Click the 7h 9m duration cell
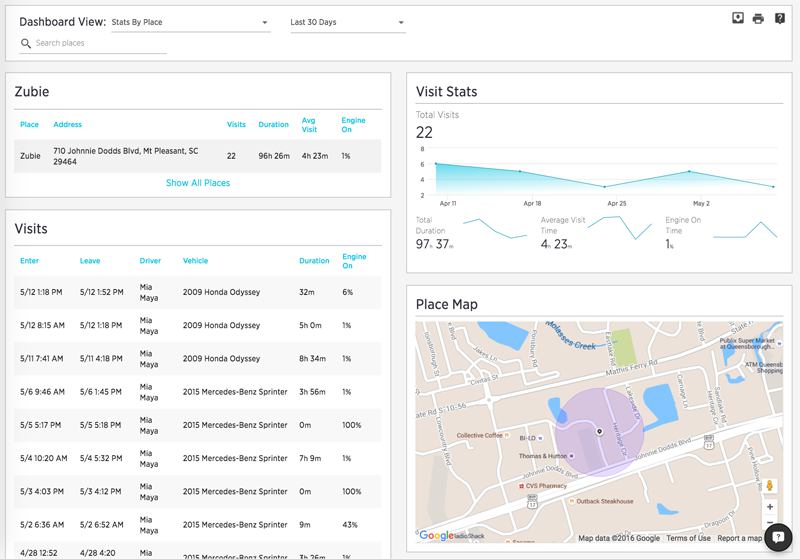The width and height of the screenshot is (800, 559). (310, 458)
